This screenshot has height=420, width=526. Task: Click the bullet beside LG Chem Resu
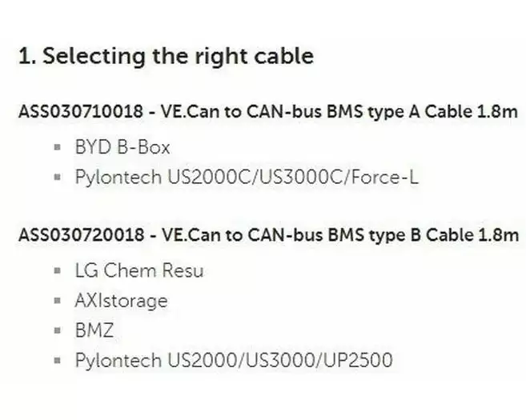click(57, 270)
